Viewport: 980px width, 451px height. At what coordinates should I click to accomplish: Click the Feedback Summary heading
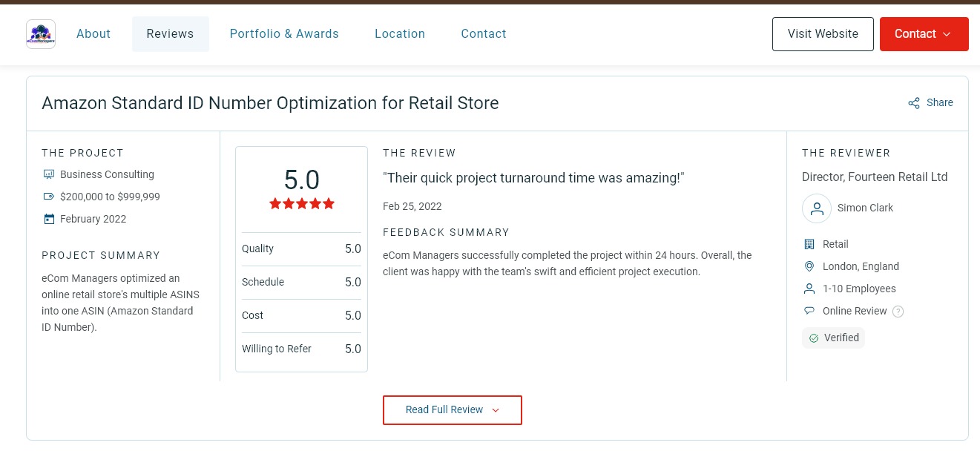446,232
